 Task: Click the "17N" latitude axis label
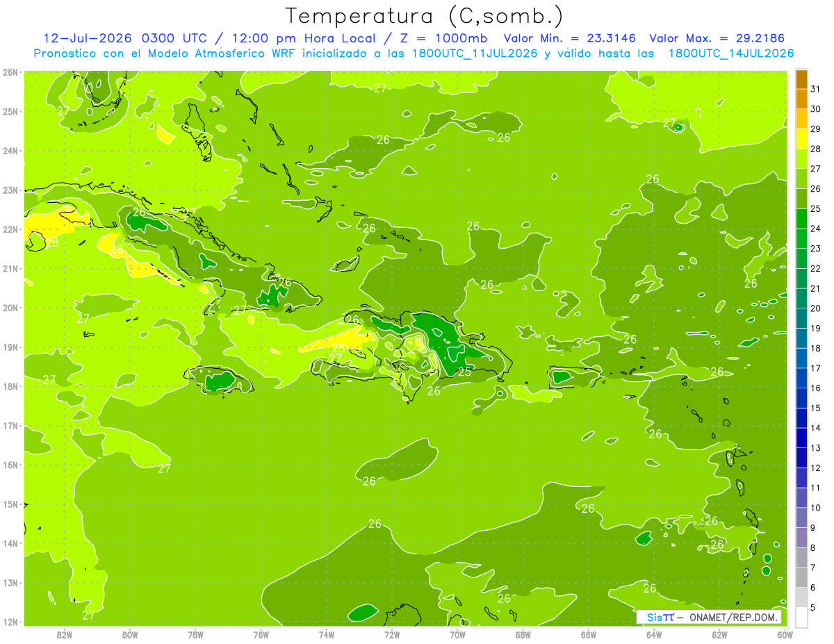point(10,425)
